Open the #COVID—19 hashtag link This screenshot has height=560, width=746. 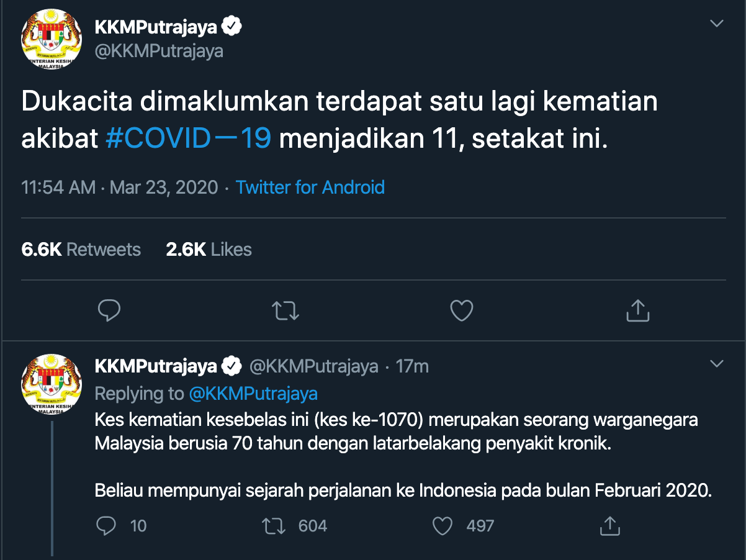pos(189,138)
